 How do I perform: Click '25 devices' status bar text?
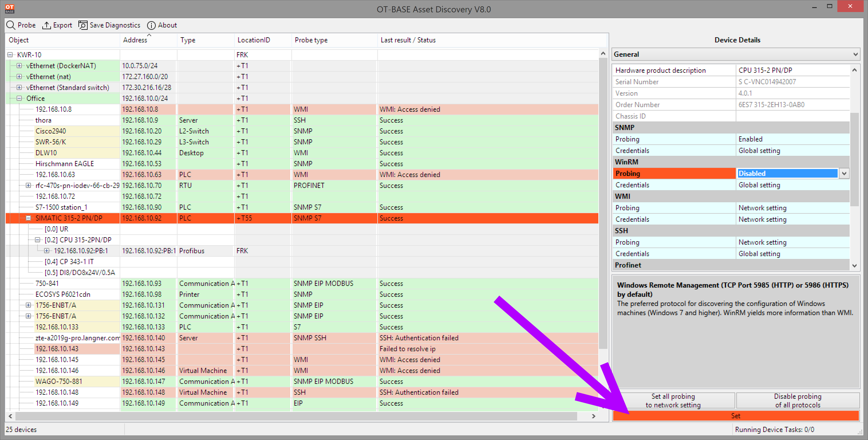[x=21, y=430]
